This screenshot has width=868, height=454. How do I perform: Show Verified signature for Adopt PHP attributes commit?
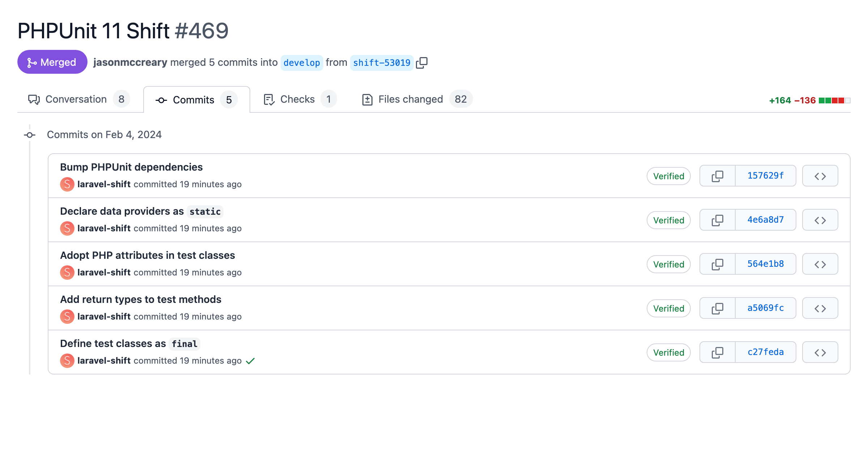pyautogui.click(x=669, y=264)
